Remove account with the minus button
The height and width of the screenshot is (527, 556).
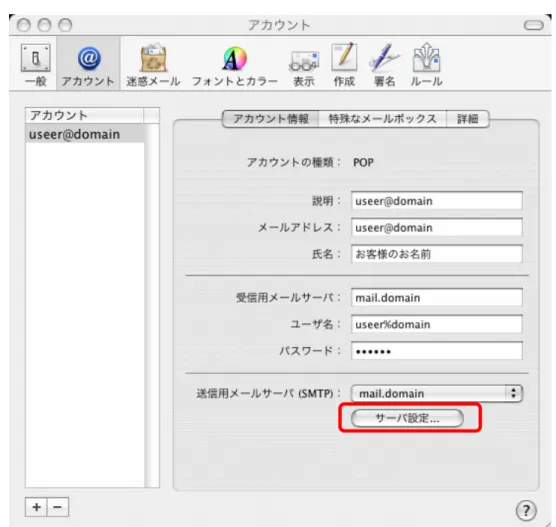(x=57, y=507)
